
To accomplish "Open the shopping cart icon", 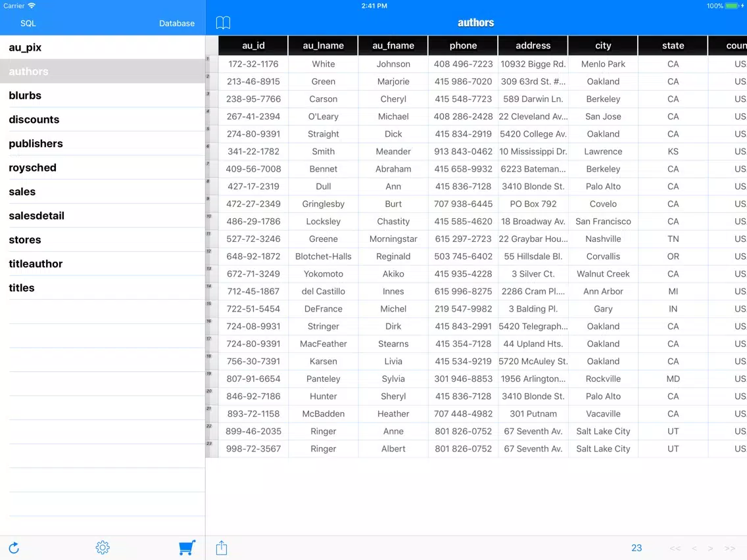I will tap(187, 548).
